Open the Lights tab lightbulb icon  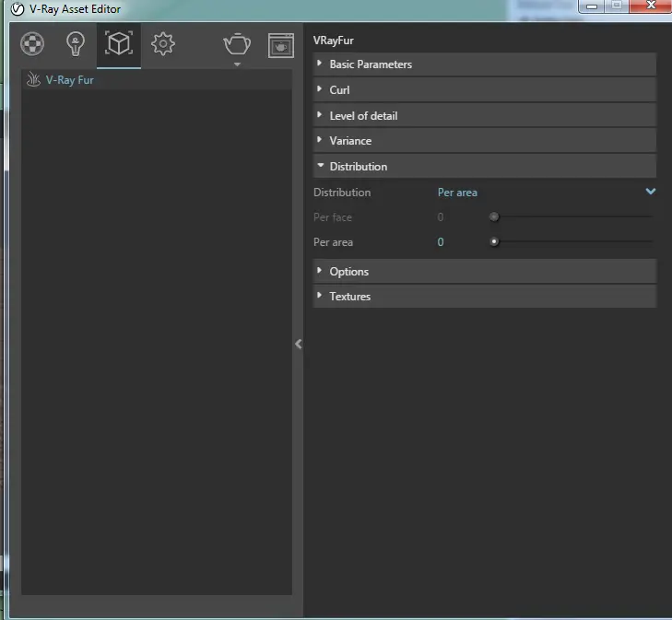pyautogui.click(x=76, y=43)
